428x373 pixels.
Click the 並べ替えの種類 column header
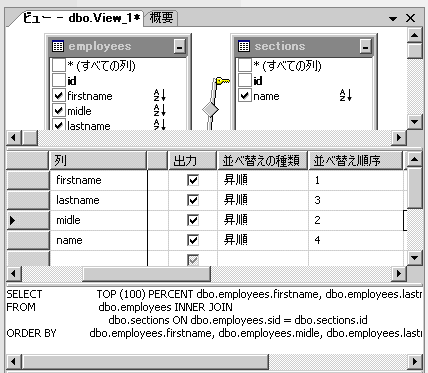tap(263, 161)
